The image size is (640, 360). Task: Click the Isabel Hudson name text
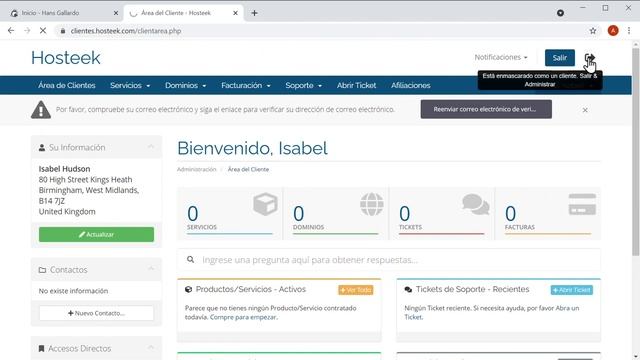tap(64, 169)
